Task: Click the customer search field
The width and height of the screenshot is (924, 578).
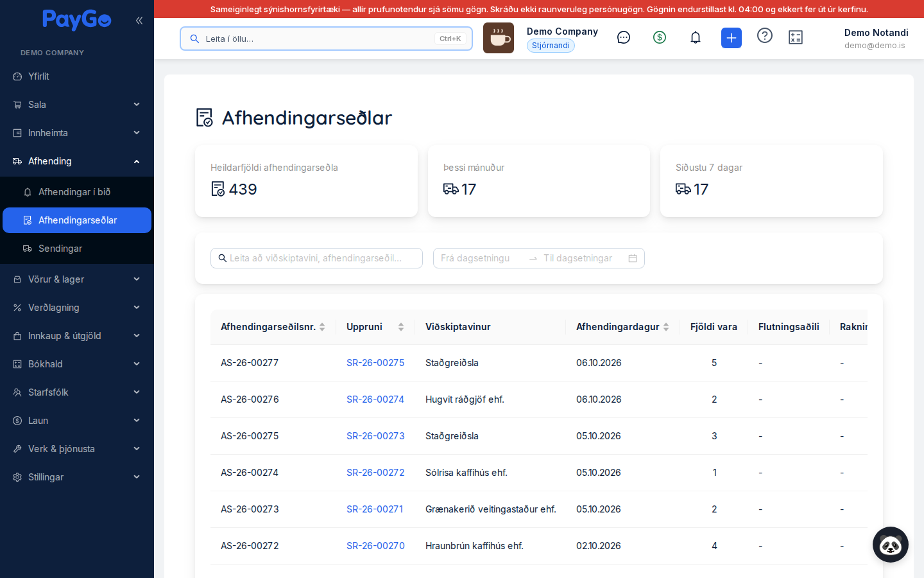Action: [x=316, y=258]
